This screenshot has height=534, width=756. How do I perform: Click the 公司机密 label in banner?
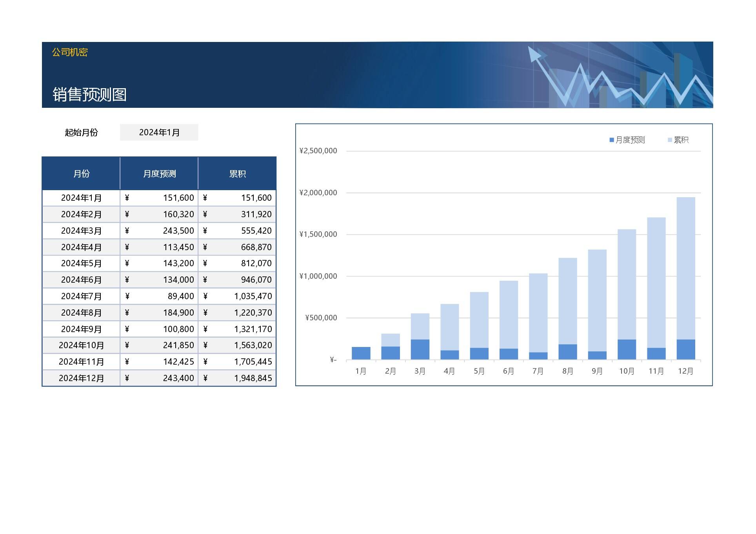coord(70,52)
